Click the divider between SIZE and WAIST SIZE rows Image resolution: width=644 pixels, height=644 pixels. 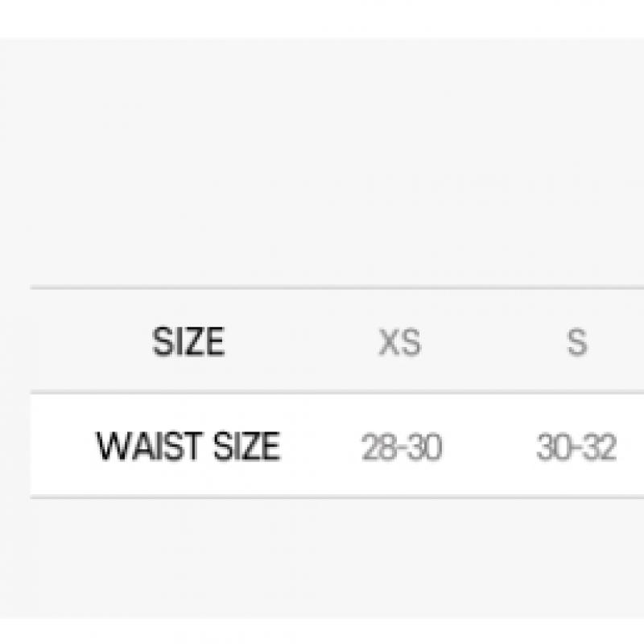322,394
